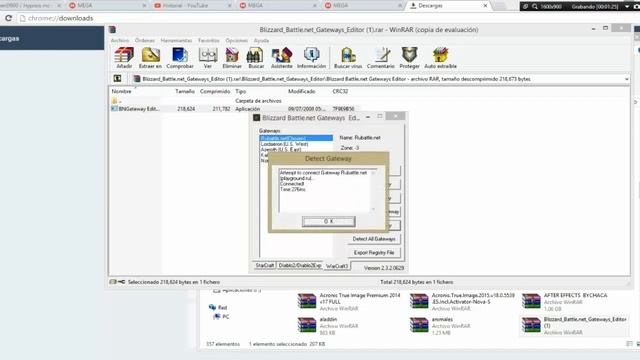
Task: Select Lordaeron (U.S. West) gateway
Action: (284, 144)
